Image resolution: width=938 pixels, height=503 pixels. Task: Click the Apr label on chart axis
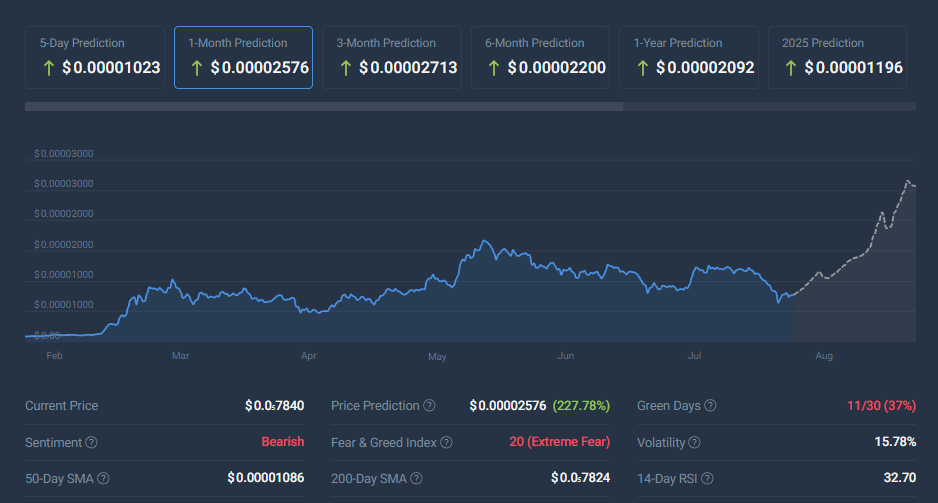tap(309, 356)
